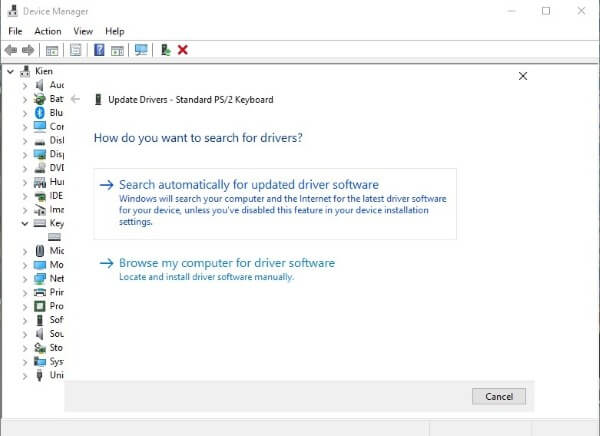600x436 pixels.
Task: Click Scan for hardware changes monitor icon
Action: pos(141,50)
